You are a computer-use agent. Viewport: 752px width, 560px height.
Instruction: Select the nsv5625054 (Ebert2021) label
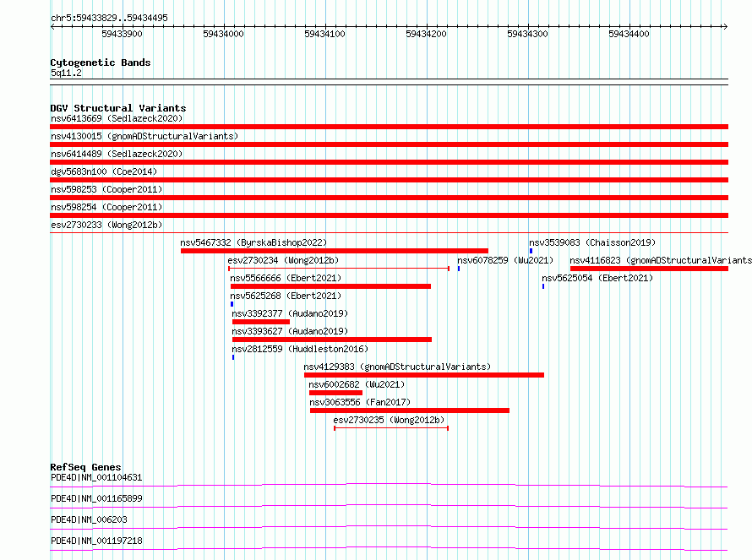click(x=597, y=278)
